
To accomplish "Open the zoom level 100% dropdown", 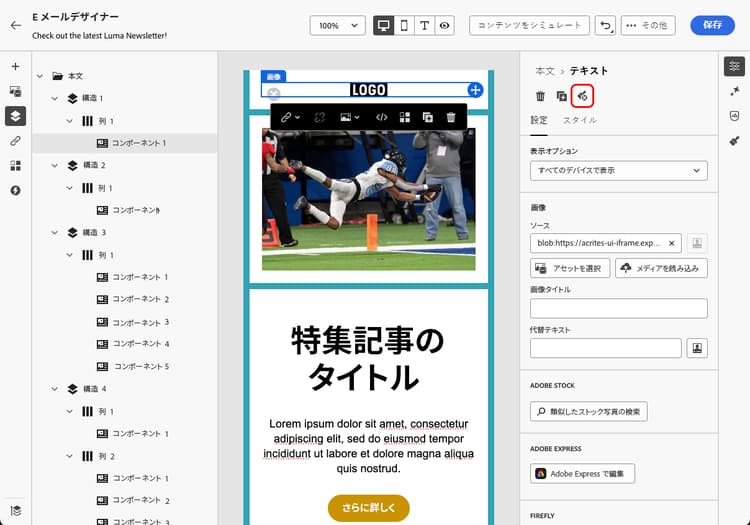I will pyautogui.click(x=338, y=26).
